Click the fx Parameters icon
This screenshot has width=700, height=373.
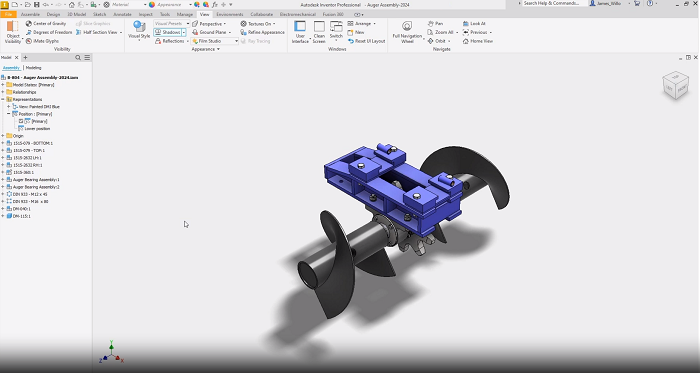(215, 4)
